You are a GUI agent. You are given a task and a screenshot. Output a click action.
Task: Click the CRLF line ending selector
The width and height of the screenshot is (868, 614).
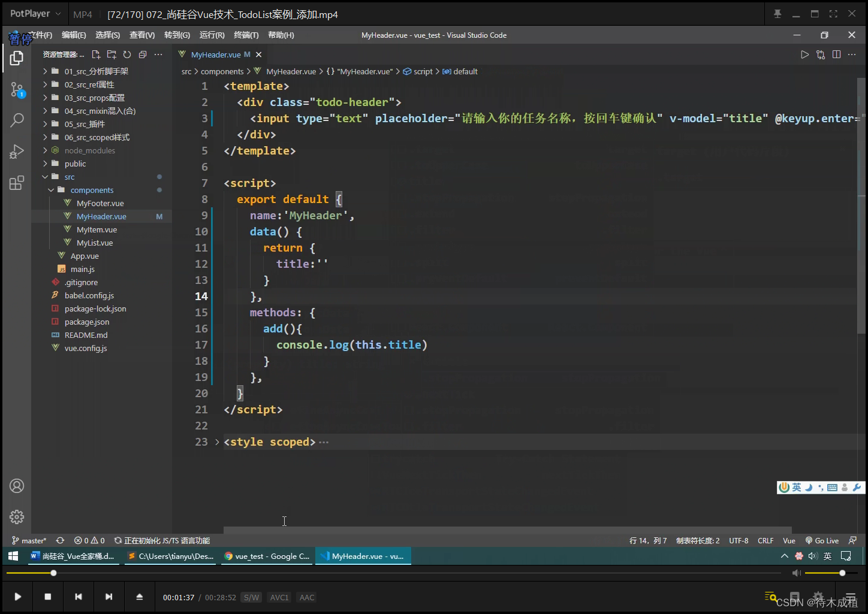pos(765,540)
